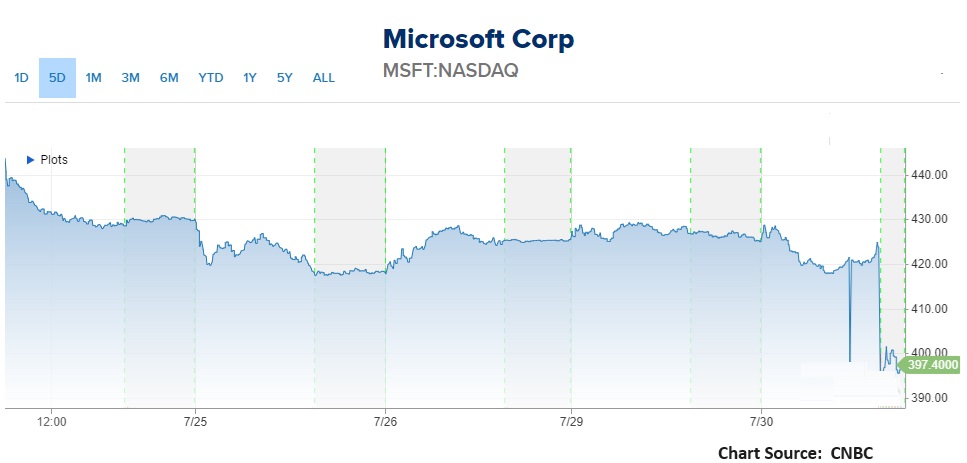Select the YTD range option
This screenshot has width=967, height=463.
tap(211, 78)
